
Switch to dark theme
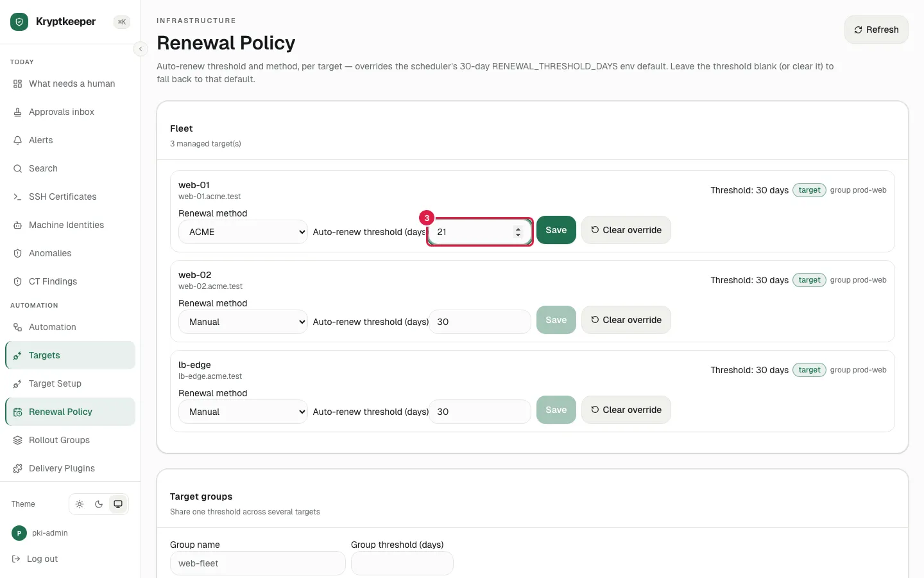[x=99, y=504]
